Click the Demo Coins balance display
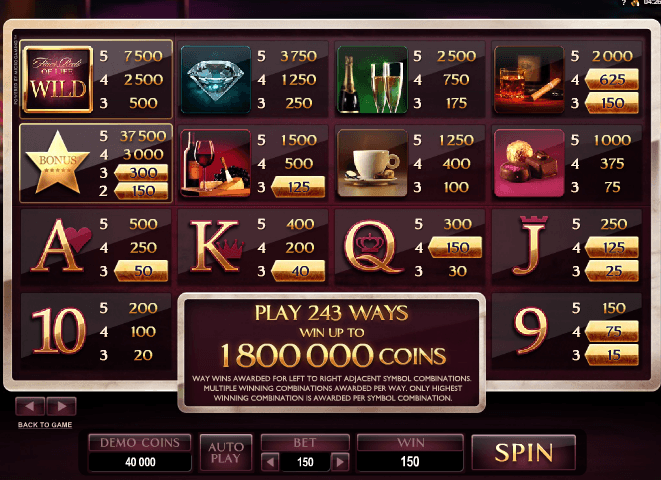The image size is (661, 480). point(140,453)
